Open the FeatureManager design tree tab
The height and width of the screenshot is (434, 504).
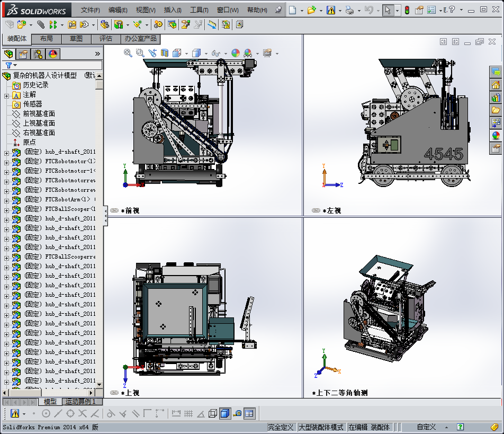tap(8, 54)
